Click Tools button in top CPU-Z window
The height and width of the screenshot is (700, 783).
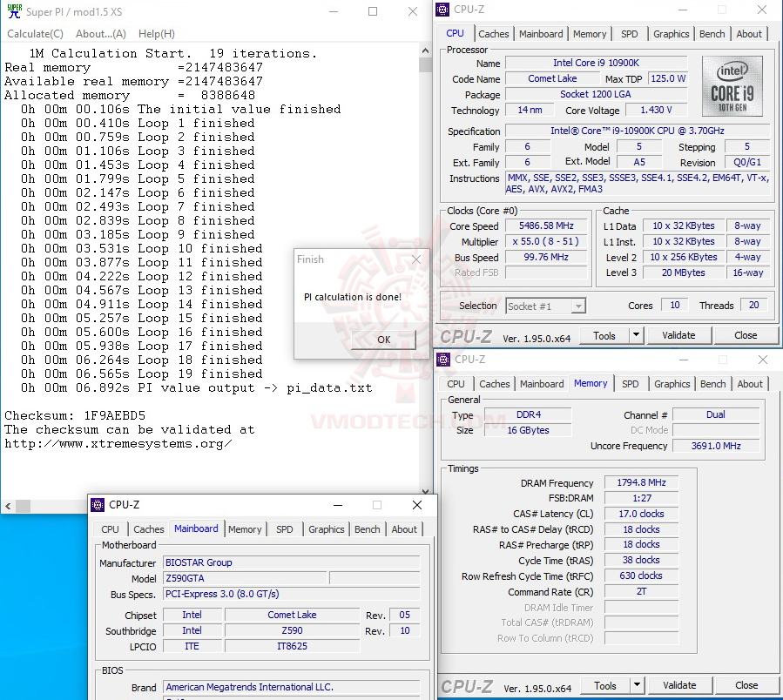click(x=604, y=335)
